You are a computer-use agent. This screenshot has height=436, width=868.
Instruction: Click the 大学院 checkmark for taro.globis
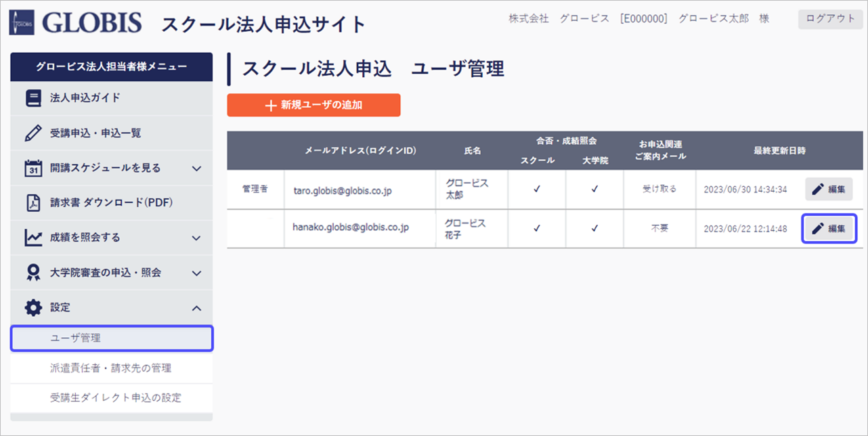click(x=594, y=190)
